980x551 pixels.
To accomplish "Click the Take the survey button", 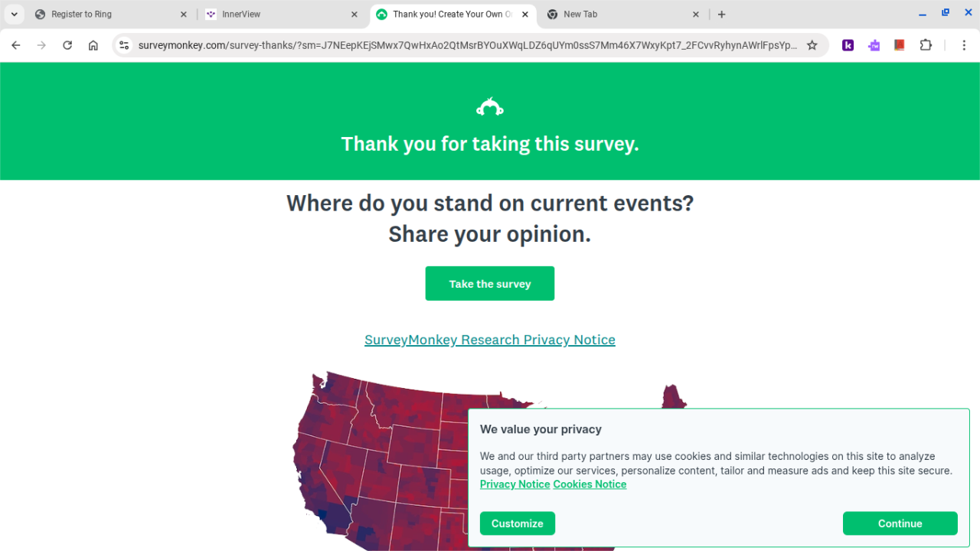I will pyautogui.click(x=490, y=284).
